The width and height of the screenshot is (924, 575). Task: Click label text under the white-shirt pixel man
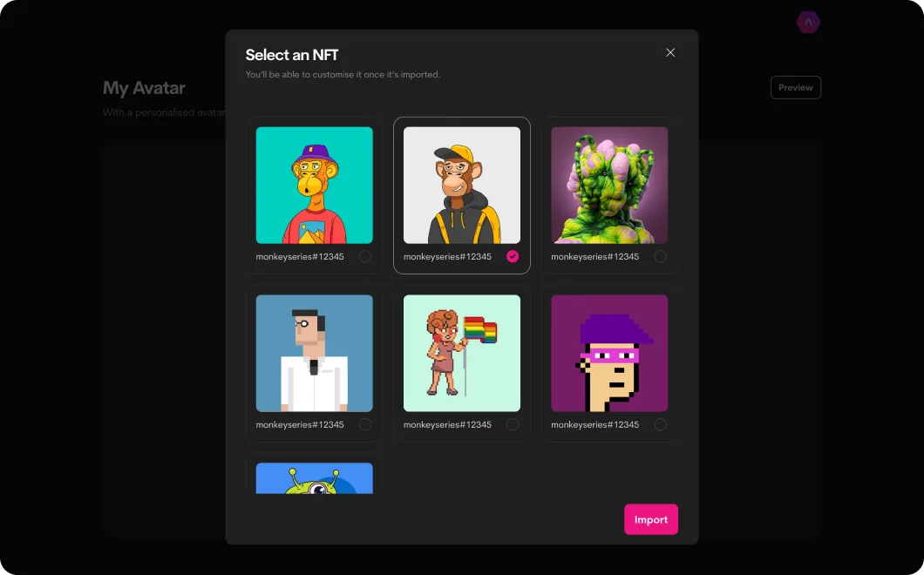point(300,425)
